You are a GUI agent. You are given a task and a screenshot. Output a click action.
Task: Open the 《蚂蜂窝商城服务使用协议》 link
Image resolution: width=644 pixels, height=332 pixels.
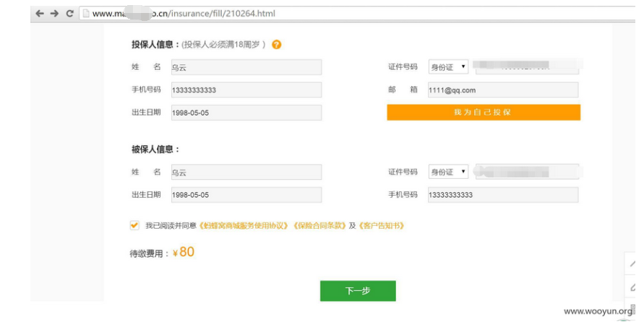point(244,226)
